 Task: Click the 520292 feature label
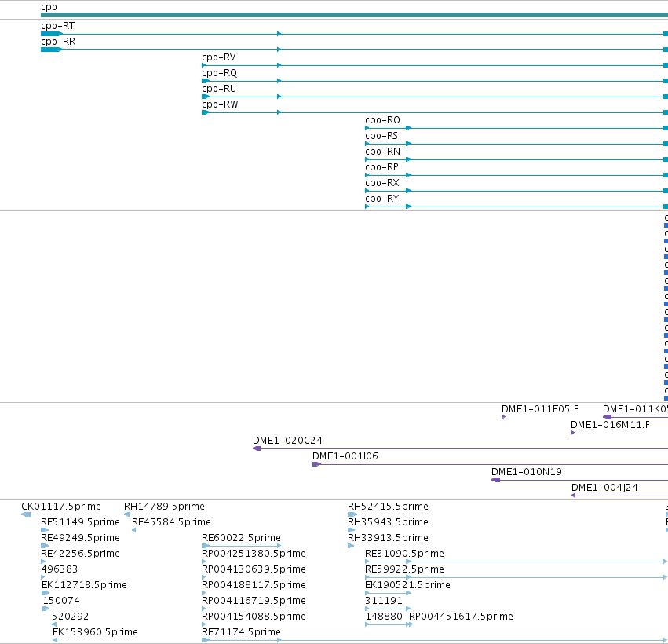pyautogui.click(x=71, y=617)
